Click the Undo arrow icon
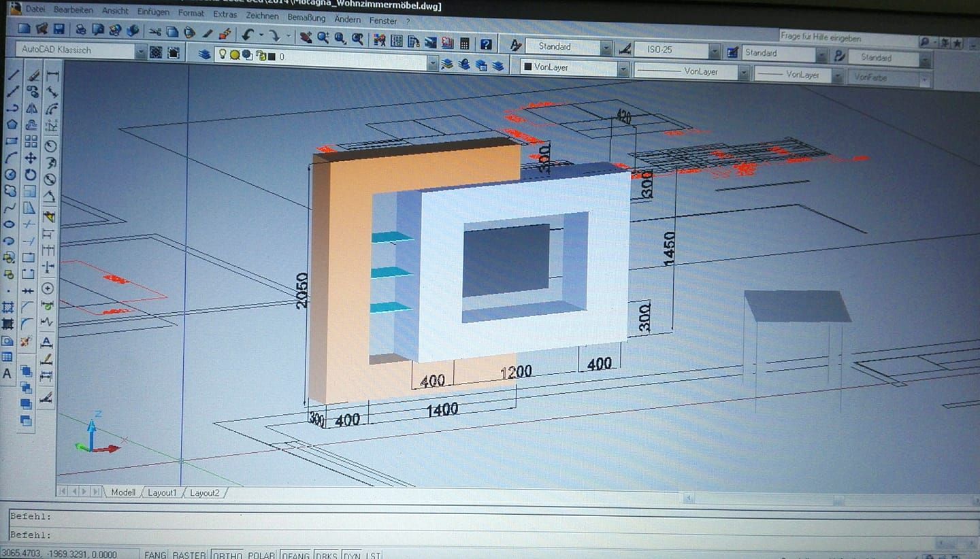Image resolution: width=980 pixels, height=559 pixels. pos(247,34)
